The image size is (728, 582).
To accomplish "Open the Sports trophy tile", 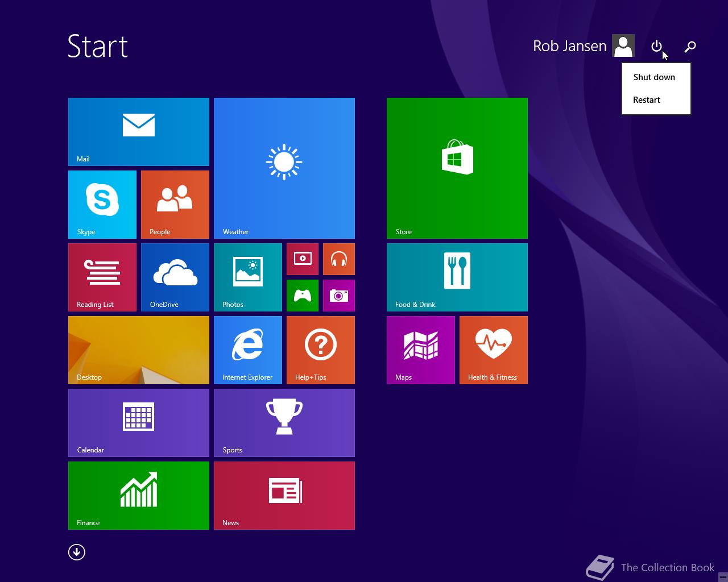I will [x=284, y=423].
